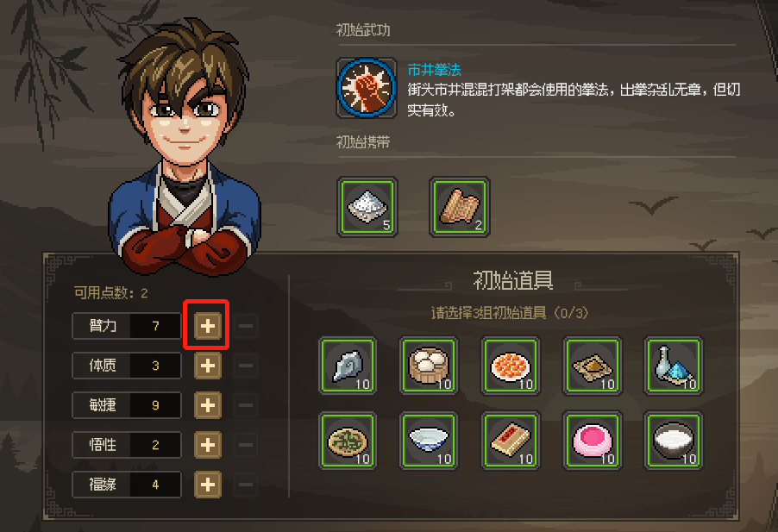Increase 悟性 by one point
This screenshot has height=532, width=778.
[207, 445]
